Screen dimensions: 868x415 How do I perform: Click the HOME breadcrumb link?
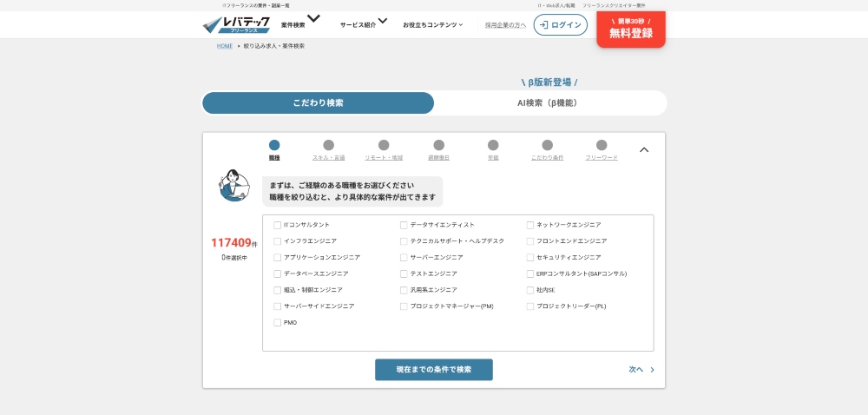[x=225, y=46]
